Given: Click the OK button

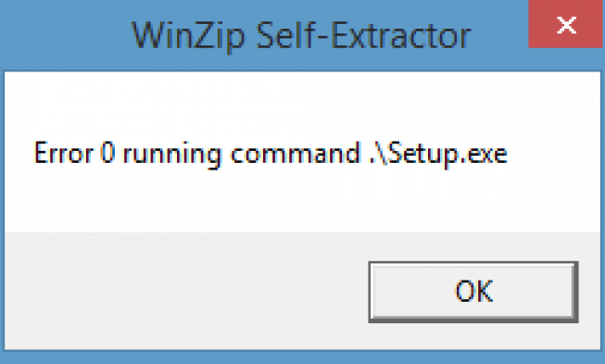Looking at the screenshot, I should click(x=473, y=292).
